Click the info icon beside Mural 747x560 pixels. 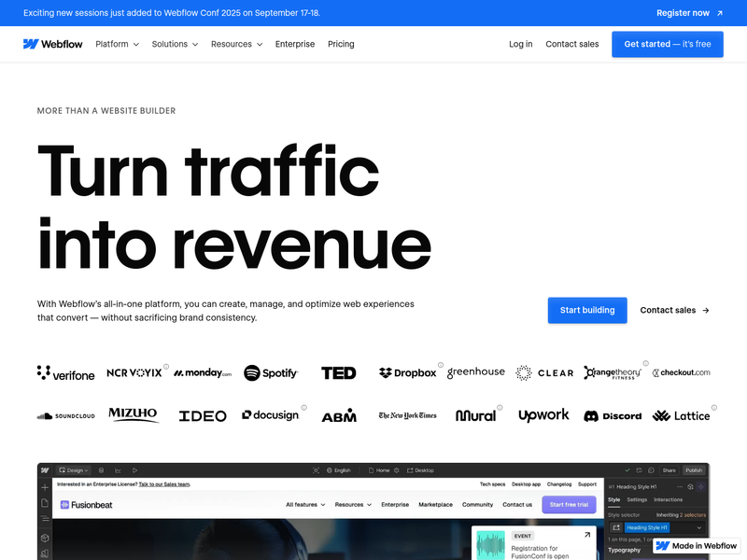point(500,408)
